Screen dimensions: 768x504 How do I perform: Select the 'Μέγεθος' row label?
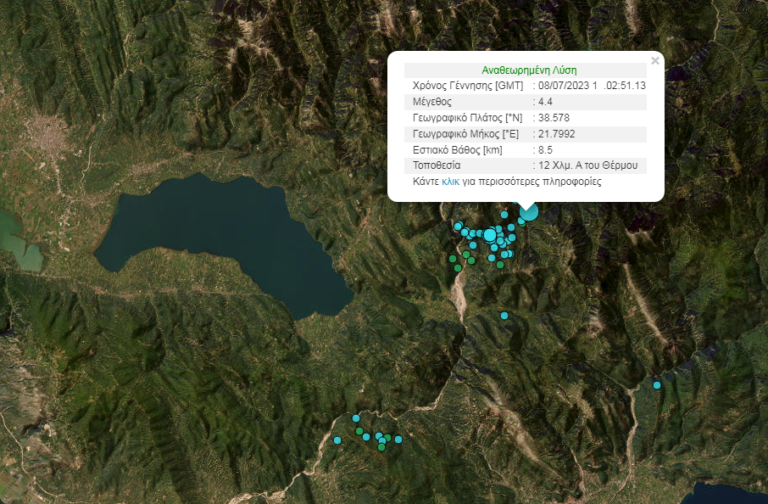(432, 102)
